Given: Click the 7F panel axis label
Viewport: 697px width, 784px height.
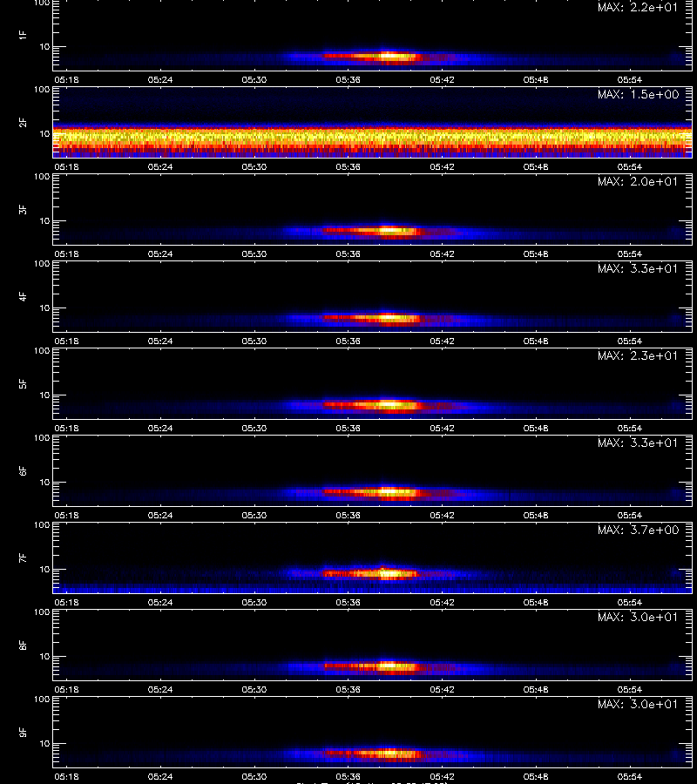Looking at the screenshot, I should pyautogui.click(x=23, y=558).
